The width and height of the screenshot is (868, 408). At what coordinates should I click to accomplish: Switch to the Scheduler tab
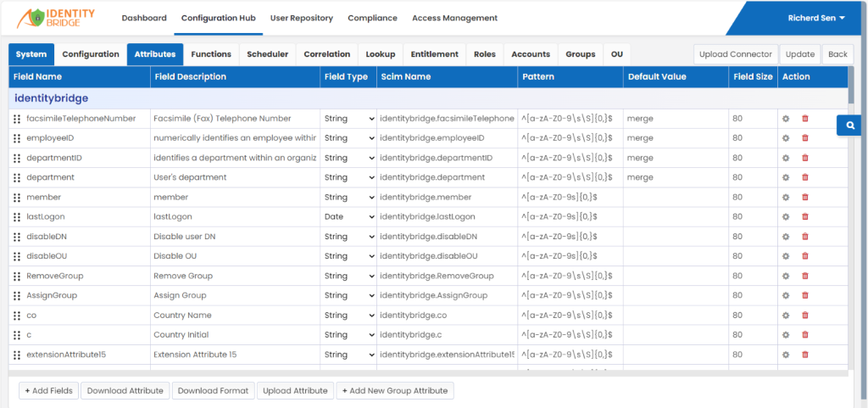267,54
